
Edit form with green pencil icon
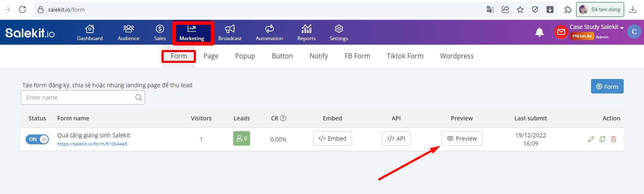[x=591, y=139]
